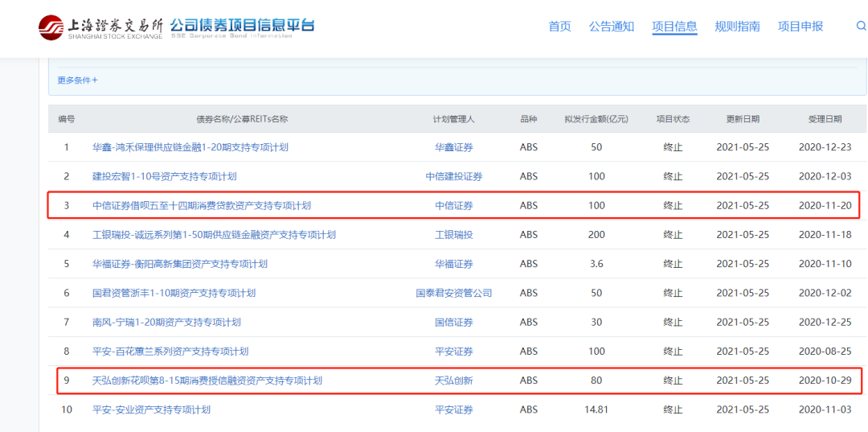Click 平安证券 manager in row 10
The width and height of the screenshot is (868, 432).
pyautogui.click(x=454, y=410)
